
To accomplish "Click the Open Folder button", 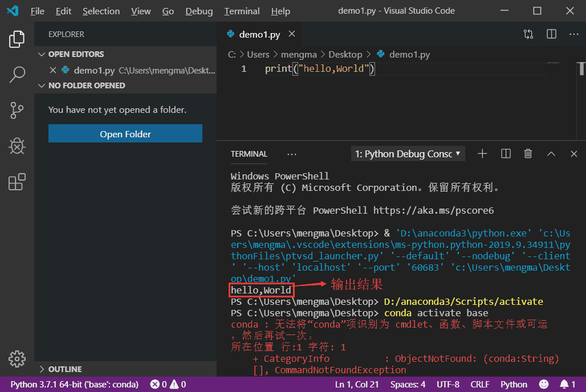I will pos(125,133).
